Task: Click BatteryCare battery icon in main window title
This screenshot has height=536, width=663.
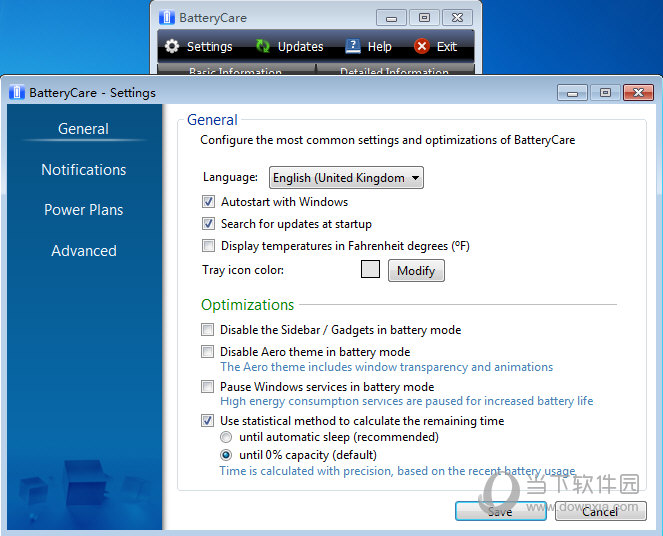Action: click(167, 18)
